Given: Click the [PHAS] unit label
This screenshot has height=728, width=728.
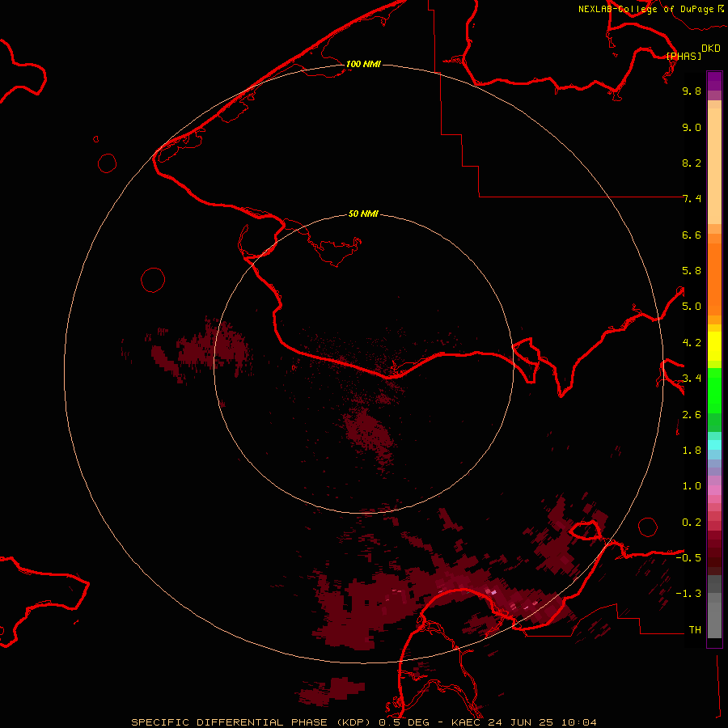Looking at the screenshot, I should point(684,56).
